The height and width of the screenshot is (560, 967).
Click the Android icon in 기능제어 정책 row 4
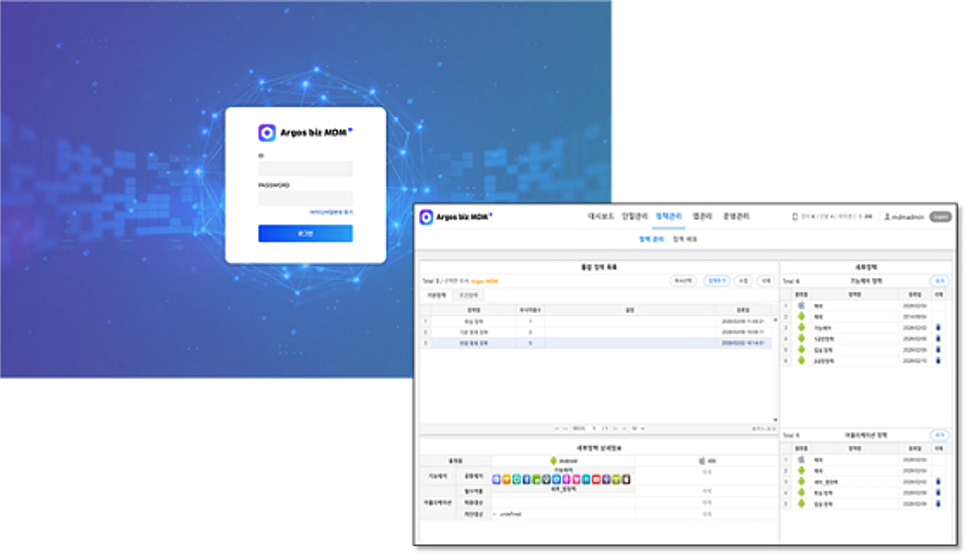pyautogui.click(x=801, y=338)
